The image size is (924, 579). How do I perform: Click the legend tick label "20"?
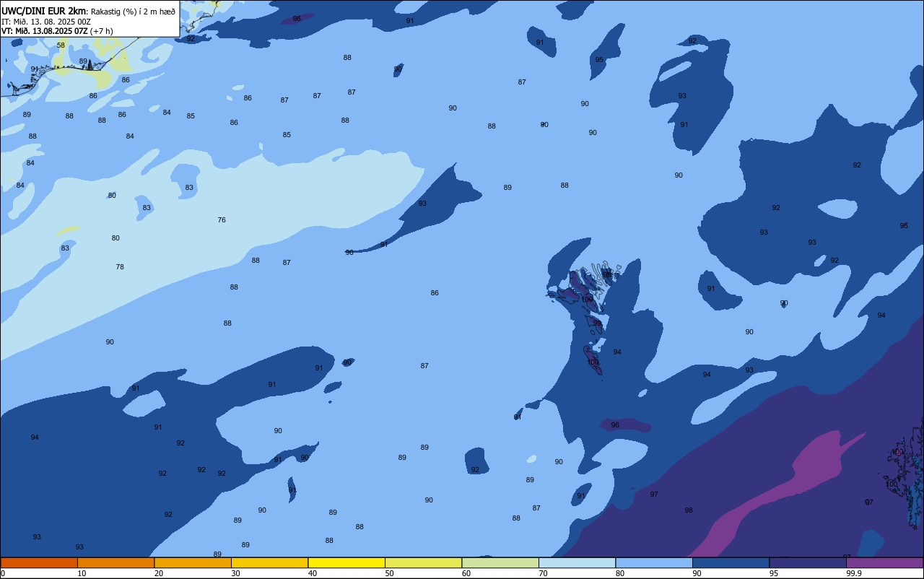159,573
